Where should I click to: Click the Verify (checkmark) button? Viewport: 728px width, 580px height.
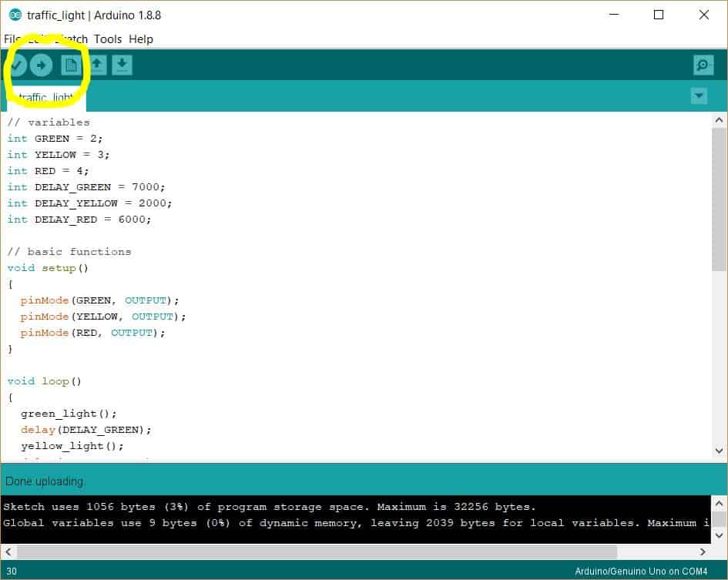coord(18,65)
